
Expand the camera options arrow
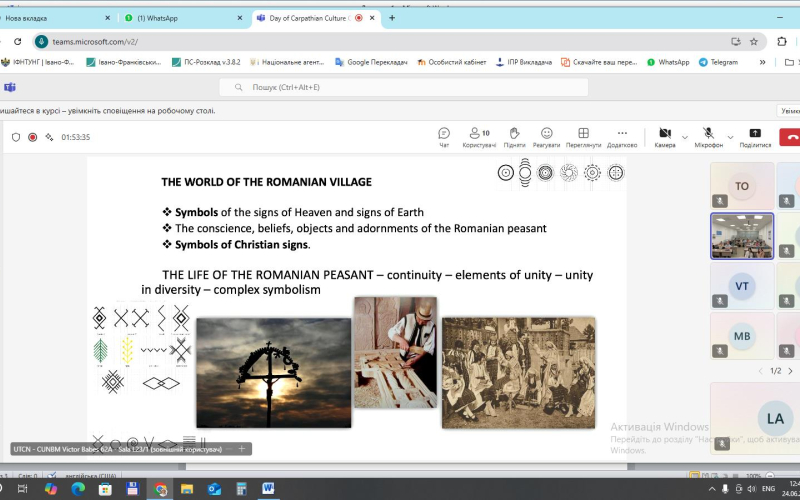pos(685,137)
